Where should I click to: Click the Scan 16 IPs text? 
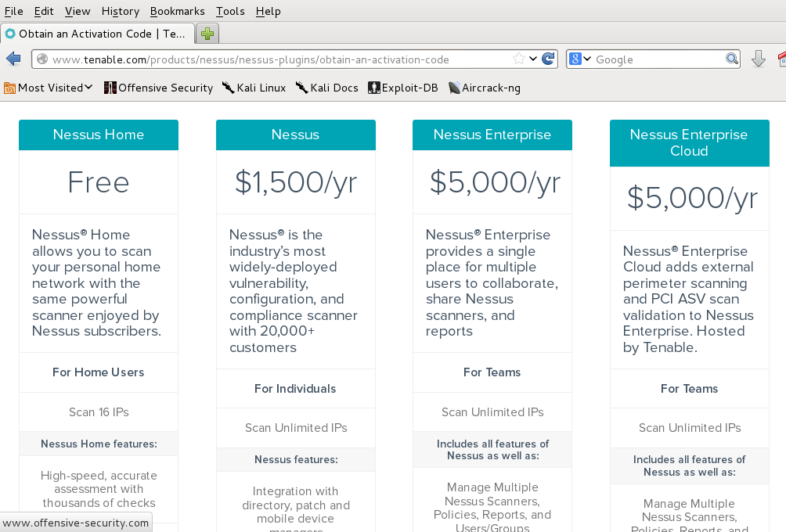click(x=99, y=412)
